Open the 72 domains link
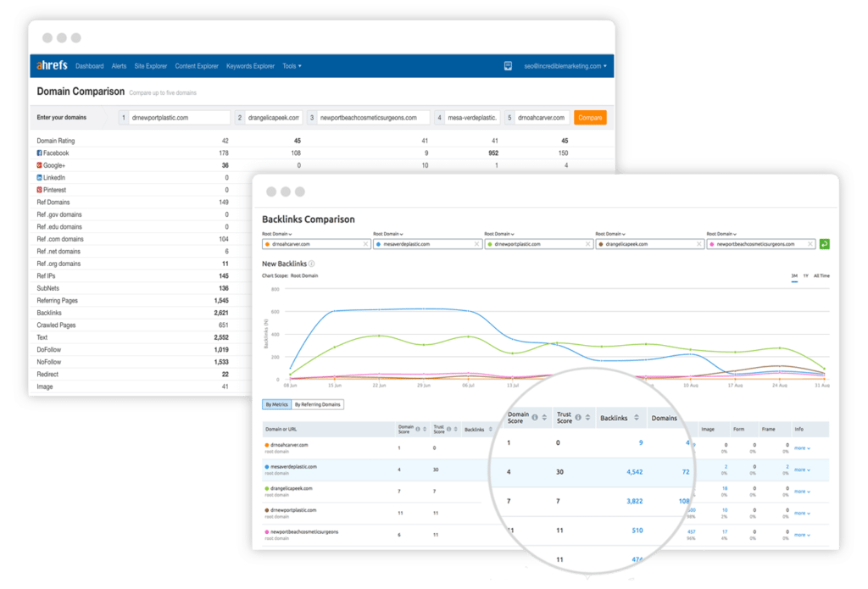The width and height of the screenshot is (868, 589). [x=686, y=472]
